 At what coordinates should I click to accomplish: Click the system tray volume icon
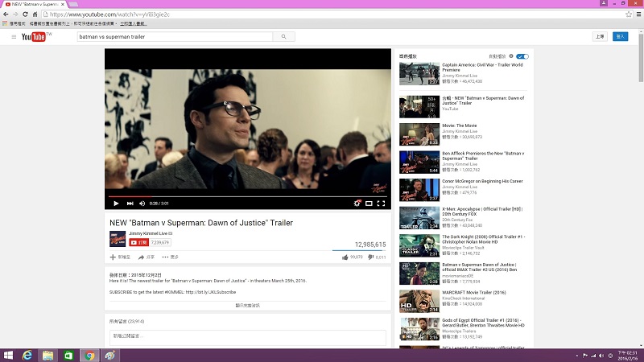tap(601, 356)
